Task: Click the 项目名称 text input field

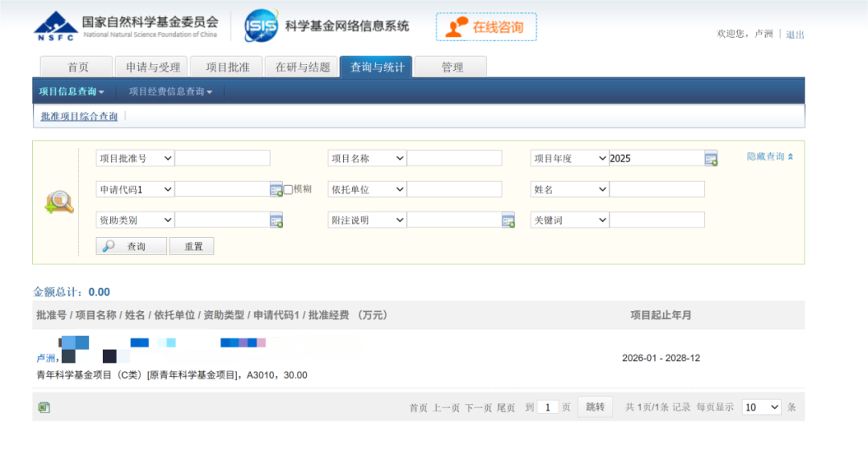Action: tap(454, 158)
